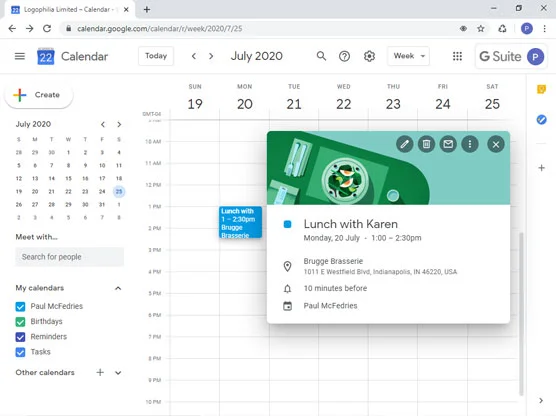
Task: Click the Today button
Action: tap(156, 56)
